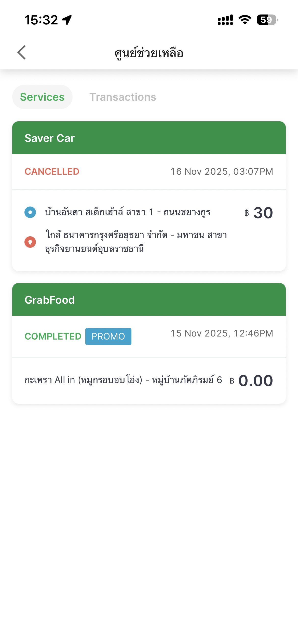Viewport: 298px width, 644px height.
Task: Tap the CANCELLED status label
Action: pyautogui.click(x=52, y=172)
